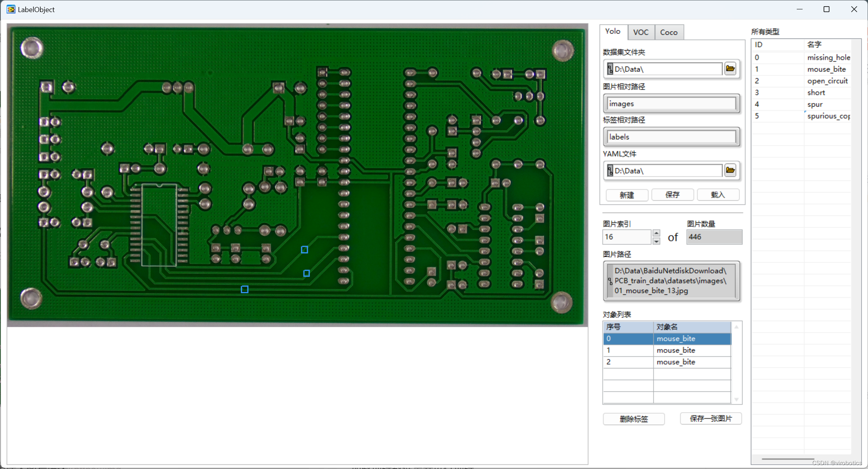Select the spurious_copper class row
The height and width of the screenshot is (469, 868).
coord(801,116)
